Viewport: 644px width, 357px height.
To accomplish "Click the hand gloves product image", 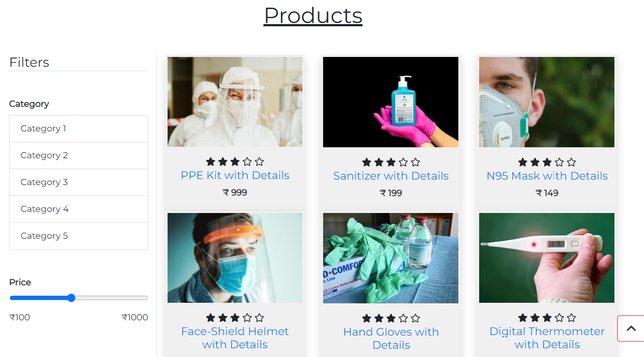I will click(x=390, y=258).
